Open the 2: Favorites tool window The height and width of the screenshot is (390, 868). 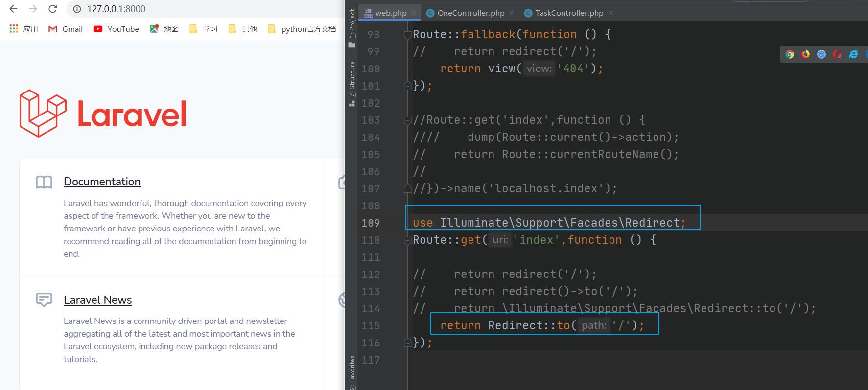tap(352, 373)
